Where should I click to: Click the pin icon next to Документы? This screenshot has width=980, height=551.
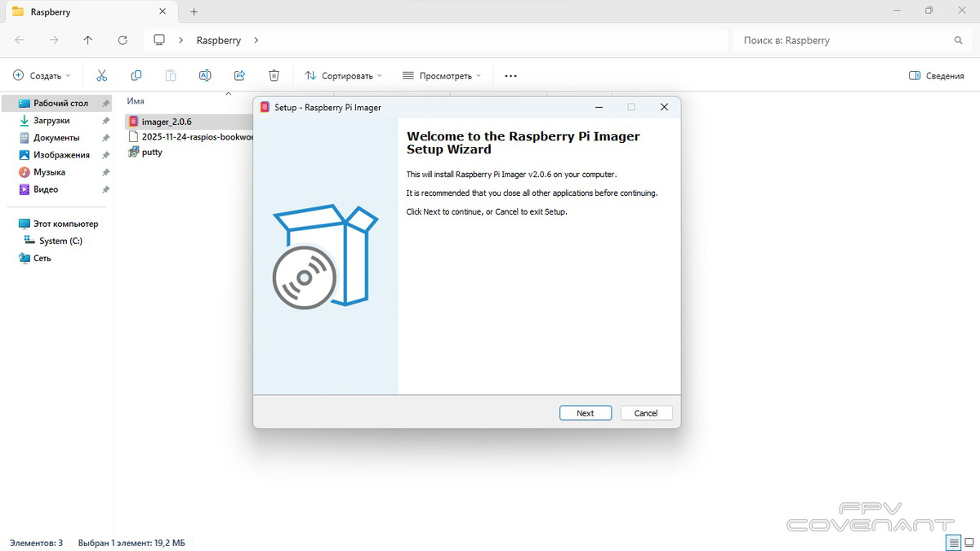click(x=105, y=138)
